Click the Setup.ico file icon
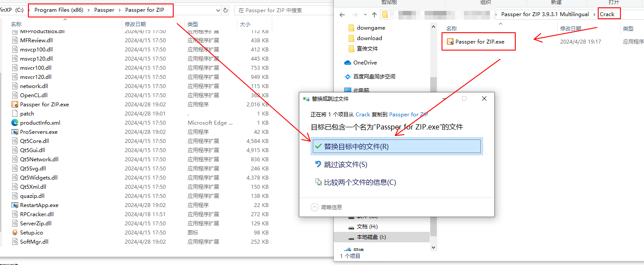Viewport: 644px width, 265px height. [x=15, y=233]
